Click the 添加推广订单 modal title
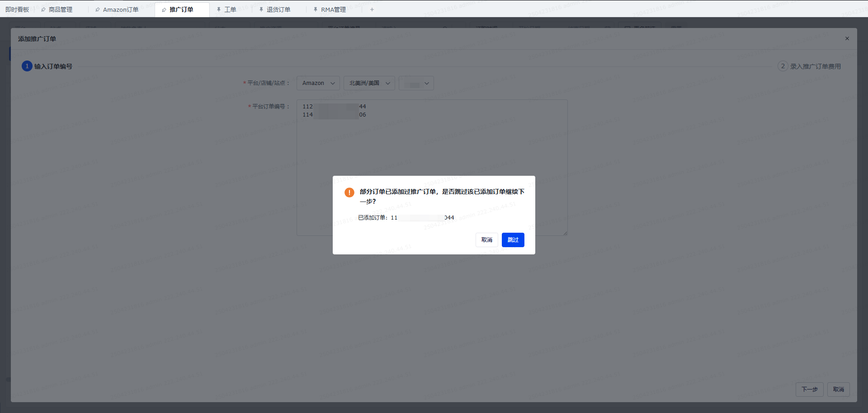This screenshot has width=868, height=413. tap(37, 39)
